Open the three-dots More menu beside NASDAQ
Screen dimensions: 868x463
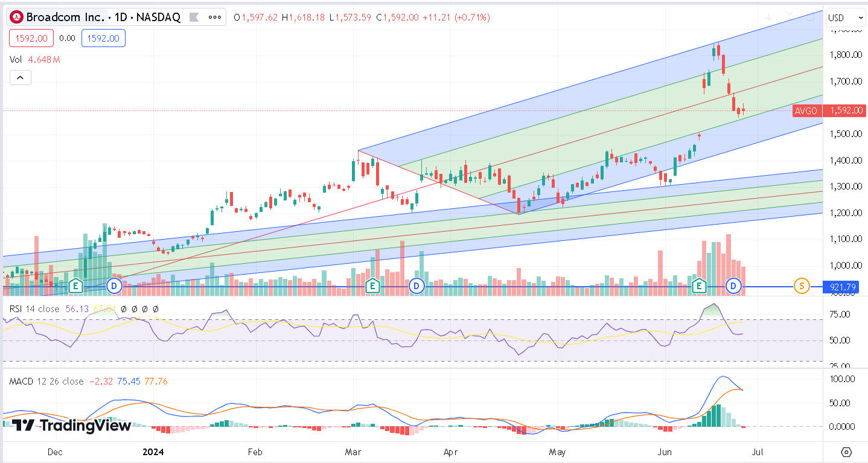[214, 17]
